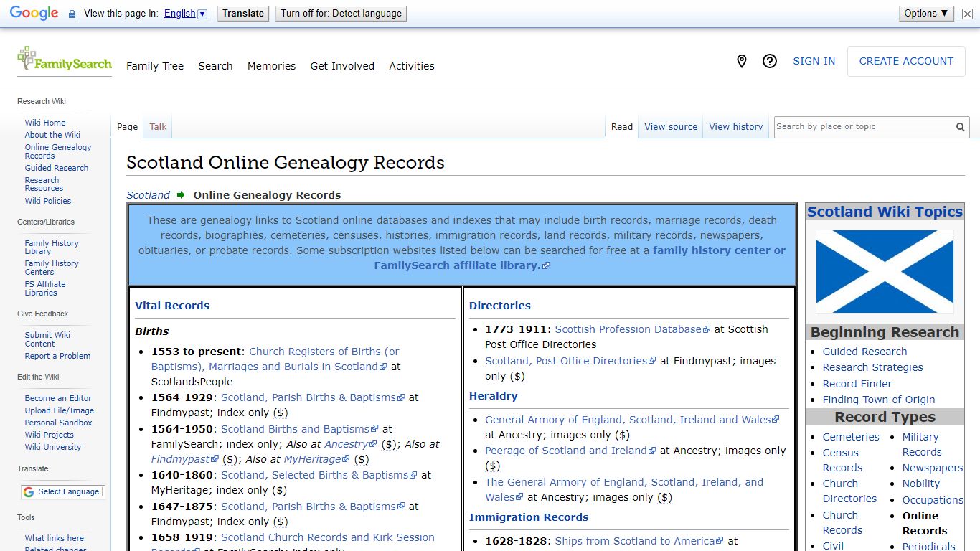Open Wiki University

coord(53,447)
